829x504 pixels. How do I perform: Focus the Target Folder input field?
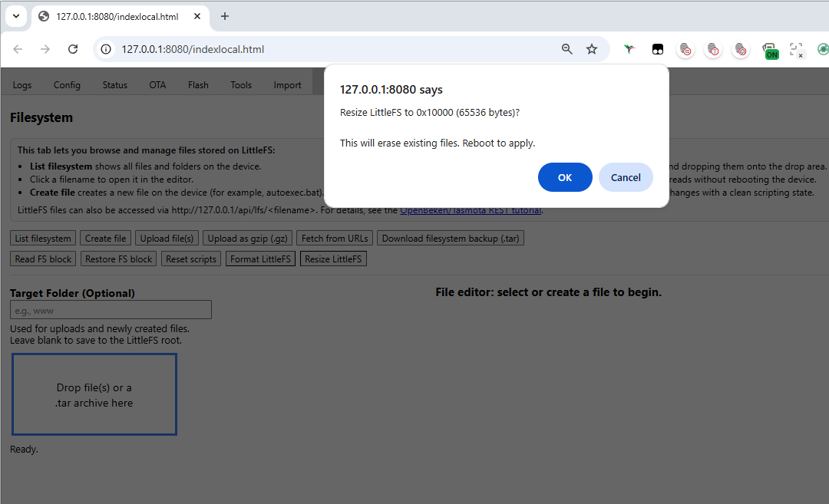point(111,310)
